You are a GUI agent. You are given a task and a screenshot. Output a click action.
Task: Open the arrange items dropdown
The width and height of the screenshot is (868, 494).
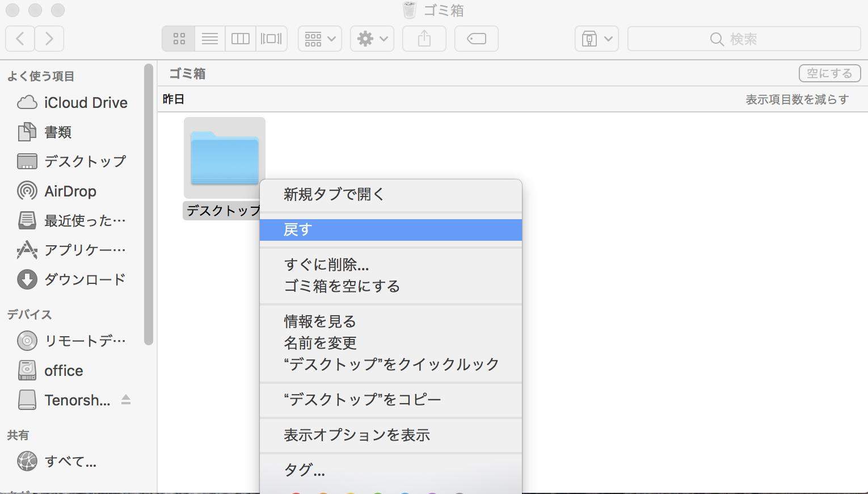tap(319, 39)
